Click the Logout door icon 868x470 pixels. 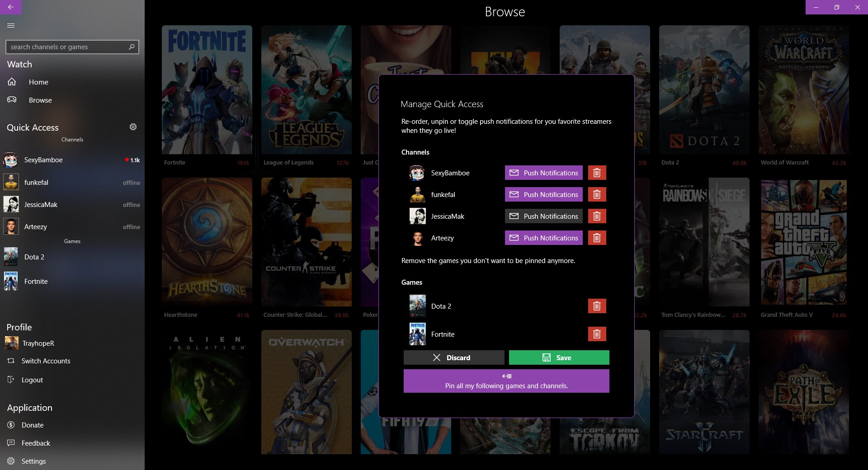click(11, 380)
